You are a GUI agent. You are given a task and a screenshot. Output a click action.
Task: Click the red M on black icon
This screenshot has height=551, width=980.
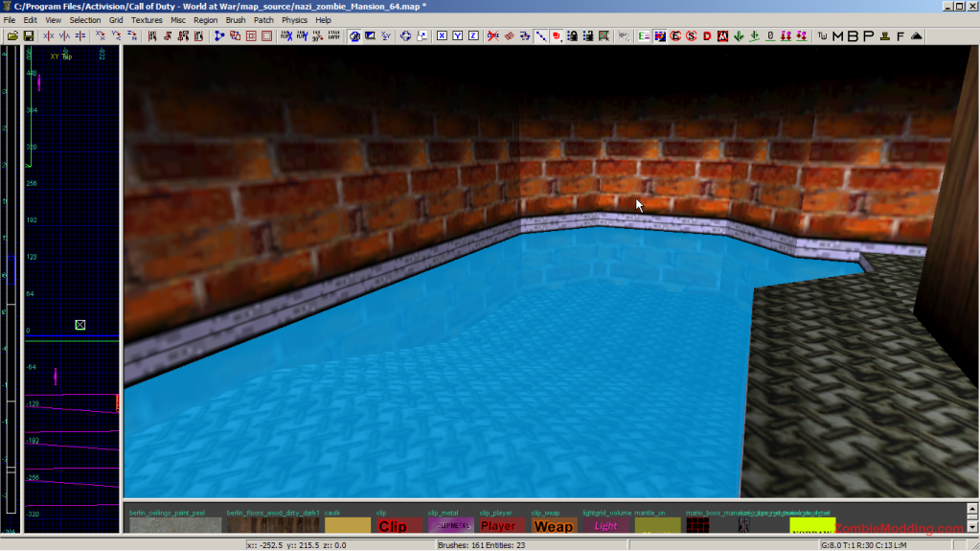[x=723, y=36]
